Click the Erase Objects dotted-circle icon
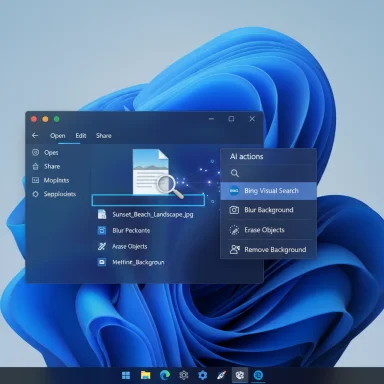 pyautogui.click(x=234, y=230)
